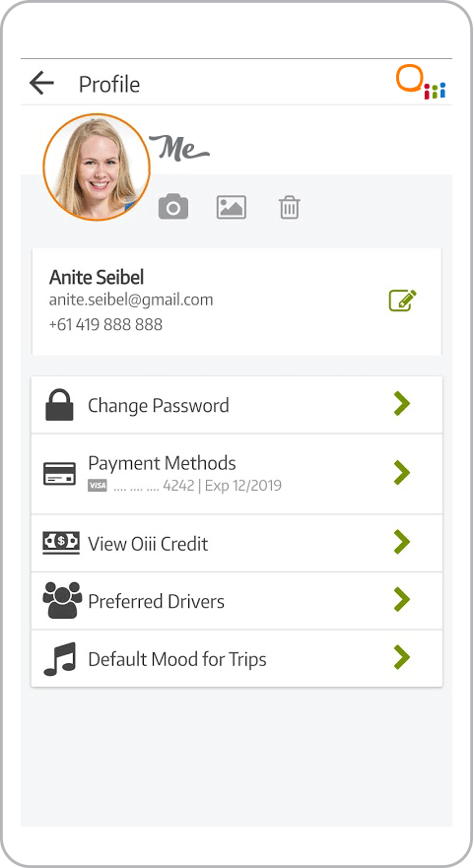
Task: Expand Default Mood for Trips chevron
Action: click(402, 657)
